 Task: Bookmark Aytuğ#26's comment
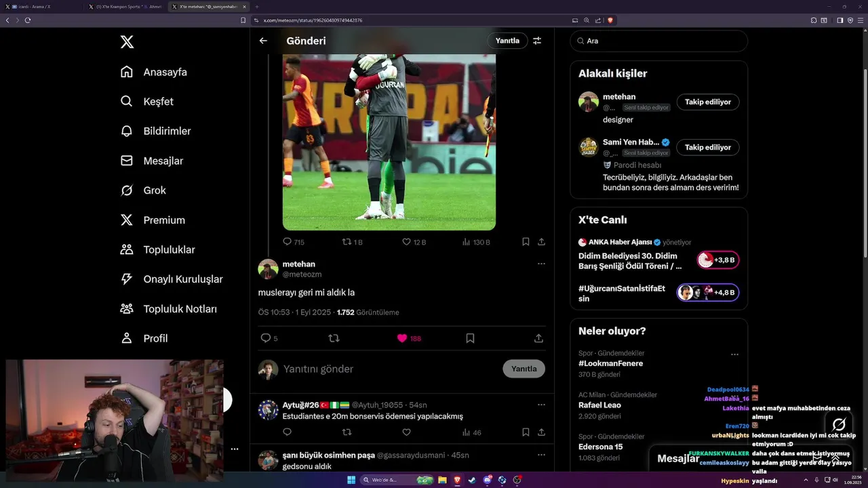coord(526,432)
